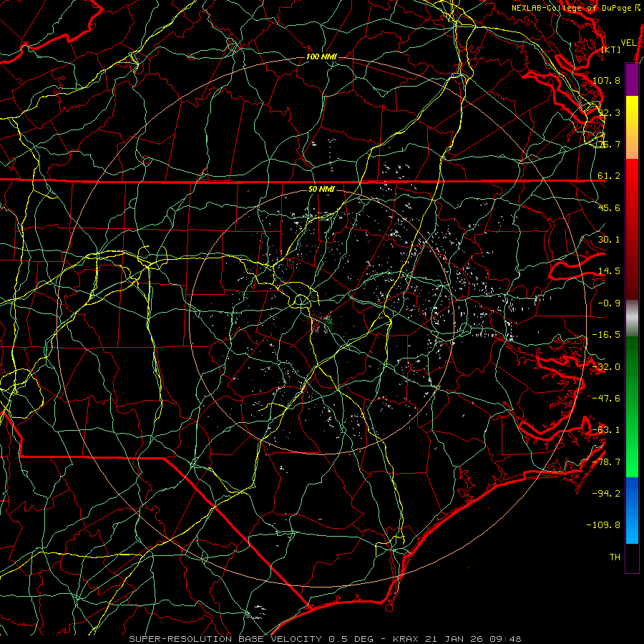Pick the blue segment of the color bar
The image size is (644, 644).
(632, 510)
